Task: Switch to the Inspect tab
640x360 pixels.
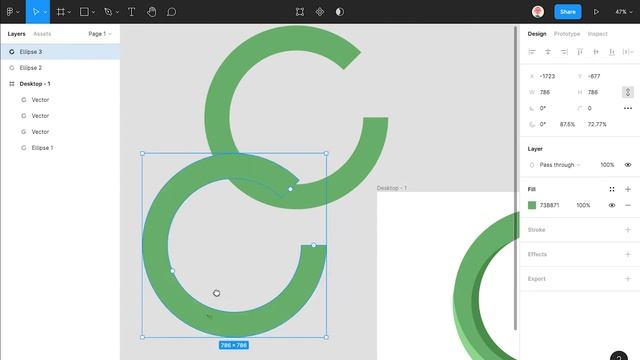Action: [x=598, y=34]
